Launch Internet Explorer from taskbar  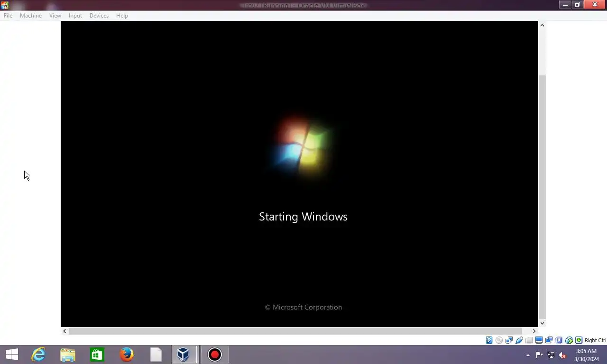[38, 355]
